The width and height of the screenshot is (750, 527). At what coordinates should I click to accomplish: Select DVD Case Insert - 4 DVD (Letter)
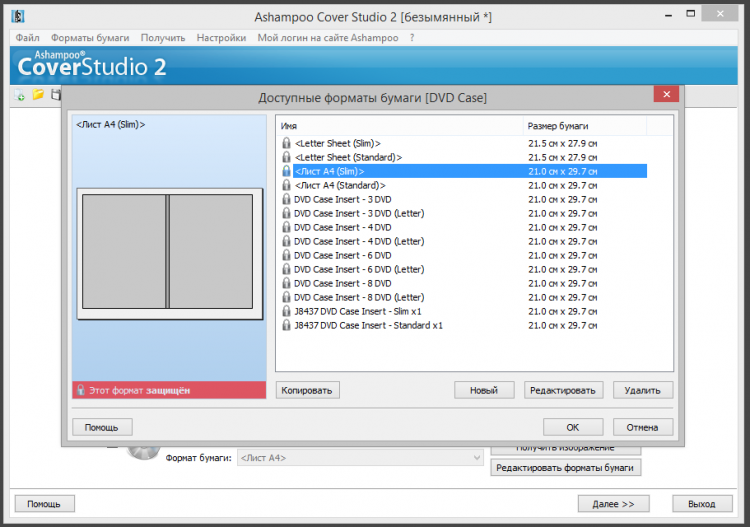359,241
